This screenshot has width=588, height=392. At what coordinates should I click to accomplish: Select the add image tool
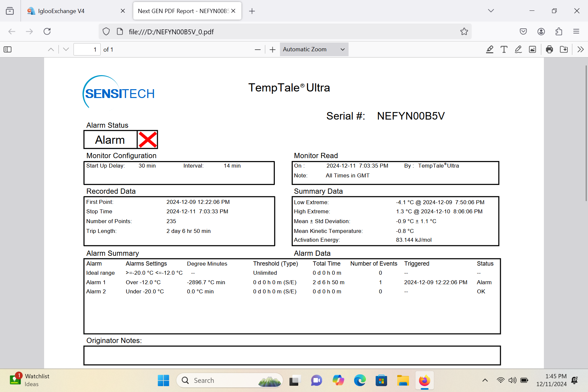point(533,49)
